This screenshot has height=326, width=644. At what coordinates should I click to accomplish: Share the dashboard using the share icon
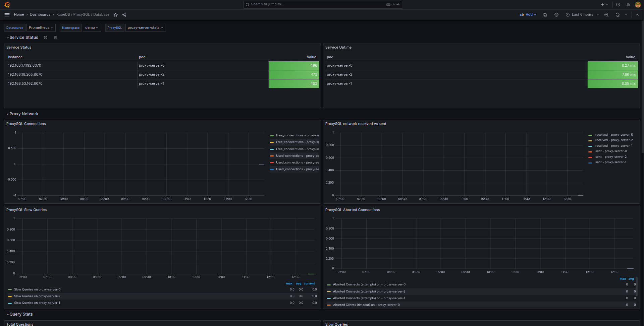point(124,15)
